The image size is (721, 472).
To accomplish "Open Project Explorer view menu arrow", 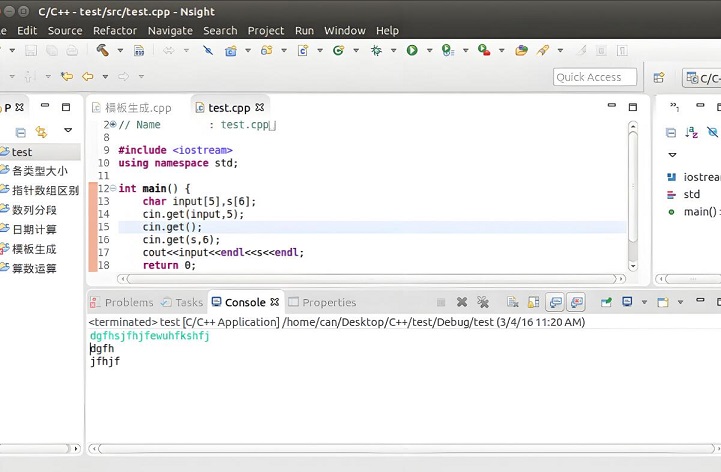I will click(68, 131).
